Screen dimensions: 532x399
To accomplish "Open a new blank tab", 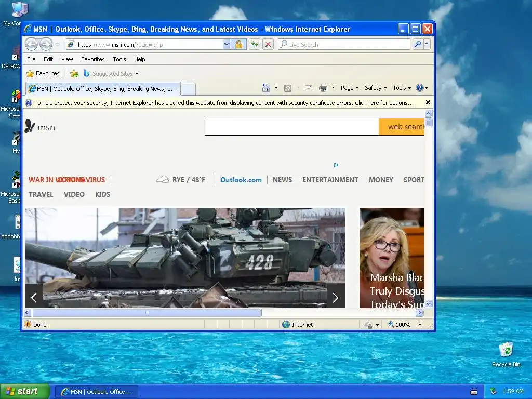I will coord(188,89).
